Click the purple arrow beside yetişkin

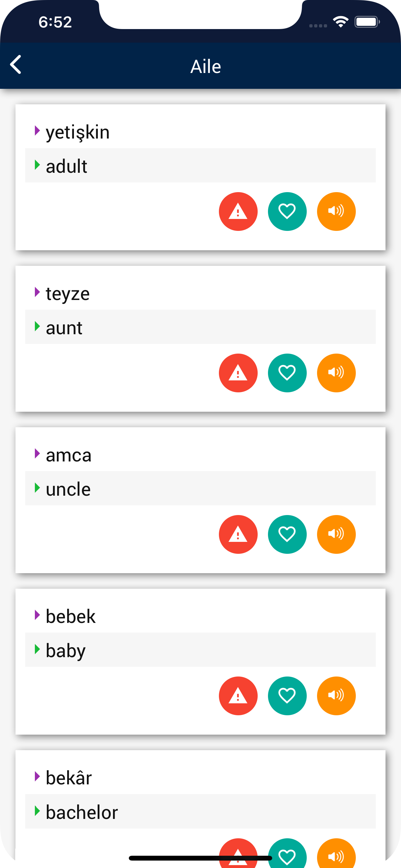(37, 130)
